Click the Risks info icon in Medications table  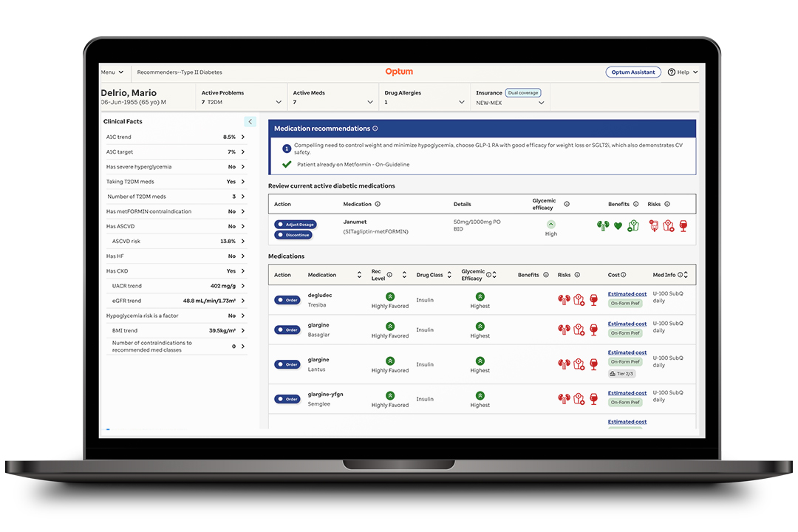(x=577, y=275)
